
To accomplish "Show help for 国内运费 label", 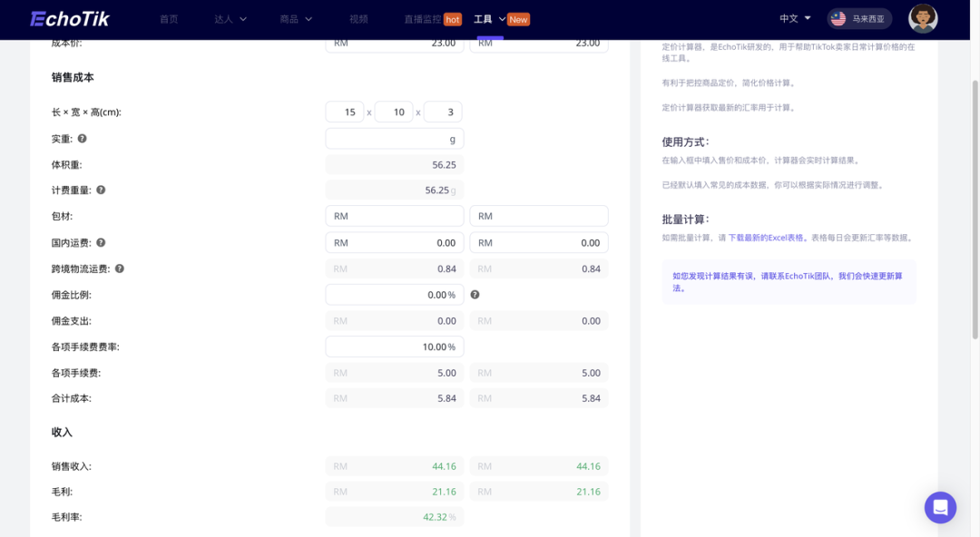I will click(x=101, y=242).
